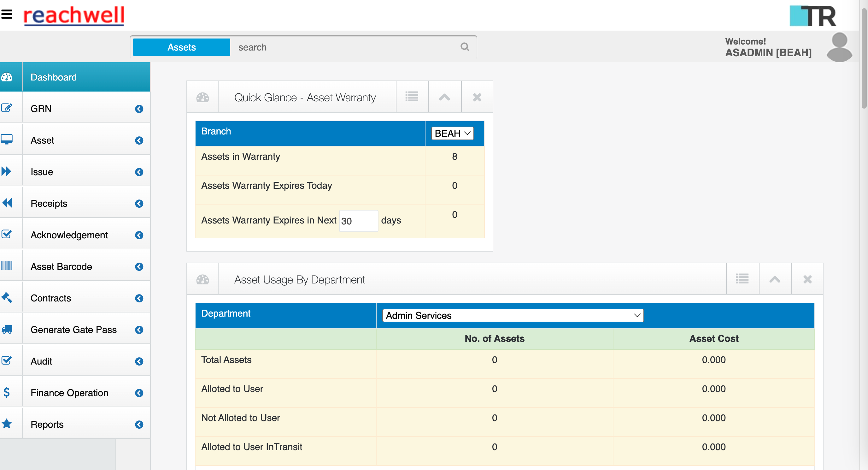Open the hamburger menu at top left

[x=7, y=14]
